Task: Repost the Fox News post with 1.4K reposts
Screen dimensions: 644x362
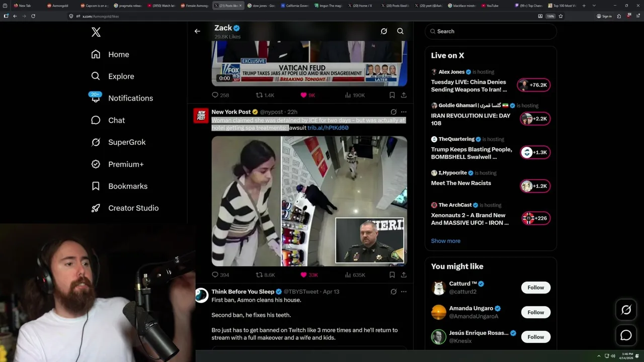Action: coord(265,95)
